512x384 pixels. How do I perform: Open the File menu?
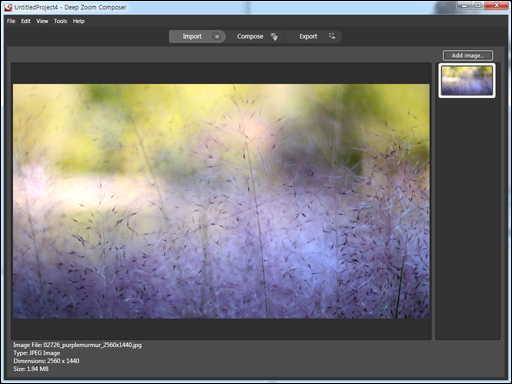coord(11,21)
